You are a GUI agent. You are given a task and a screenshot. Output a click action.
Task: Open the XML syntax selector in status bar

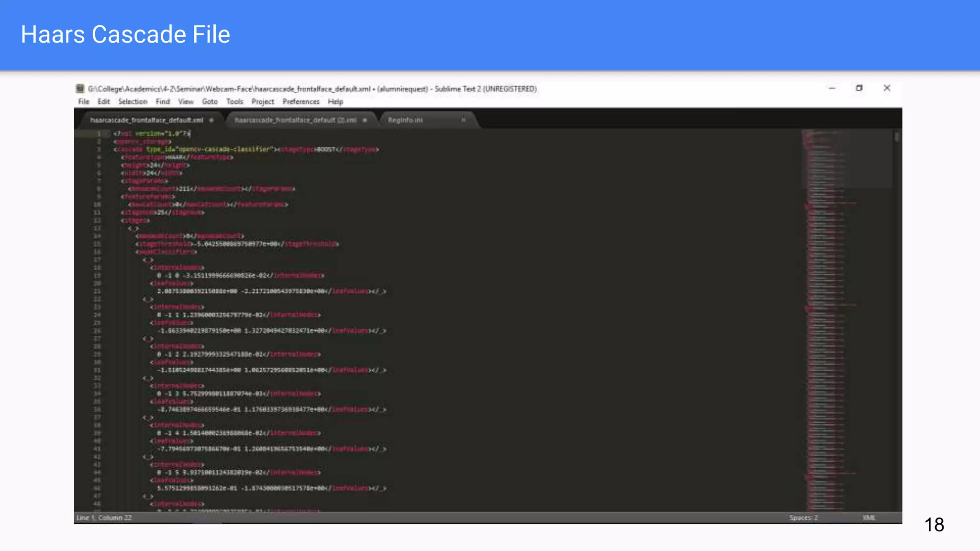tap(869, 518)
